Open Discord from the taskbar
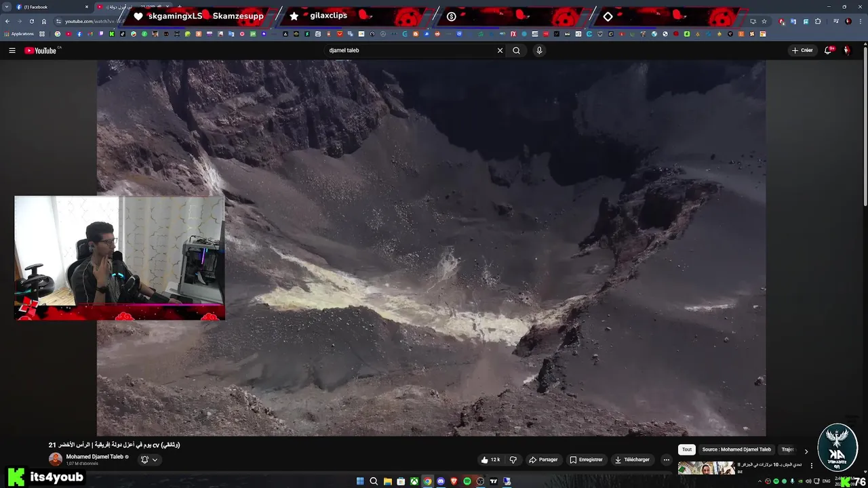The image size is (868, 488). (x=441, y=481)
